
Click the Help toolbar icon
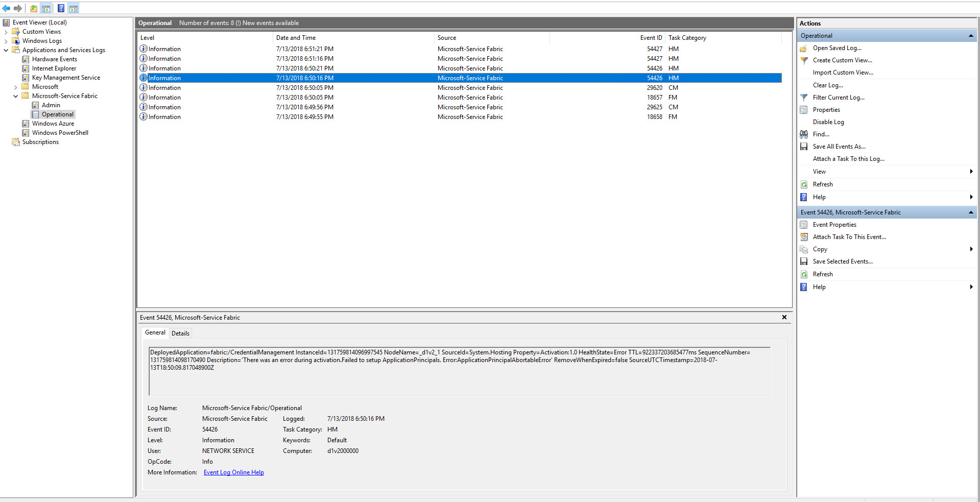(61, 8)
